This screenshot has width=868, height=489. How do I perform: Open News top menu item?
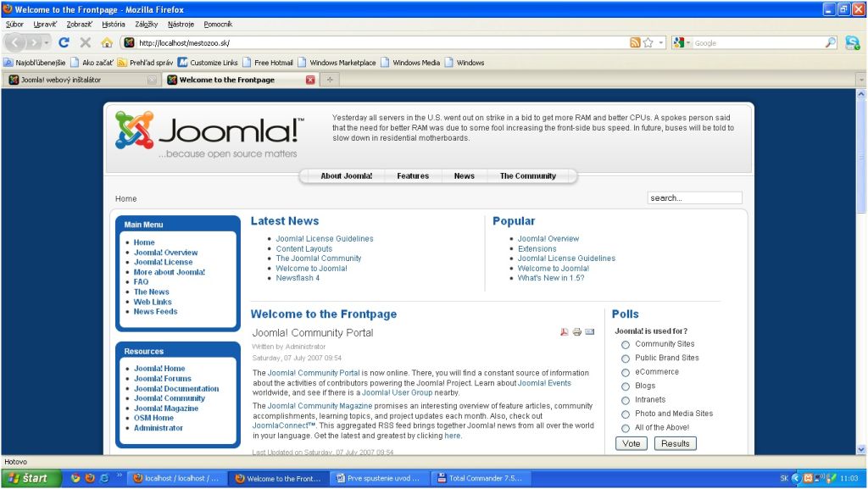pyautogui.click(x=464, y=176)
